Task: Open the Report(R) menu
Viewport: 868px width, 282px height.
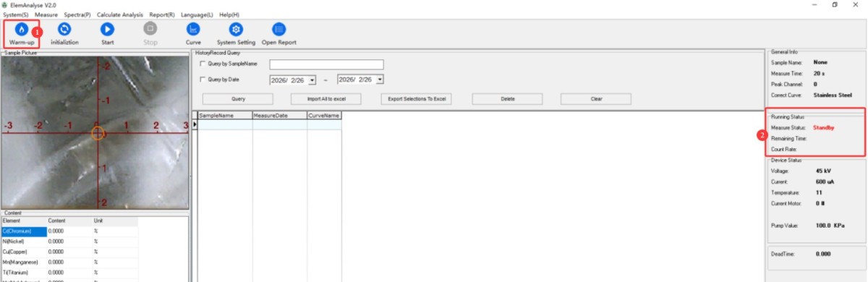Action: point(162,14)
